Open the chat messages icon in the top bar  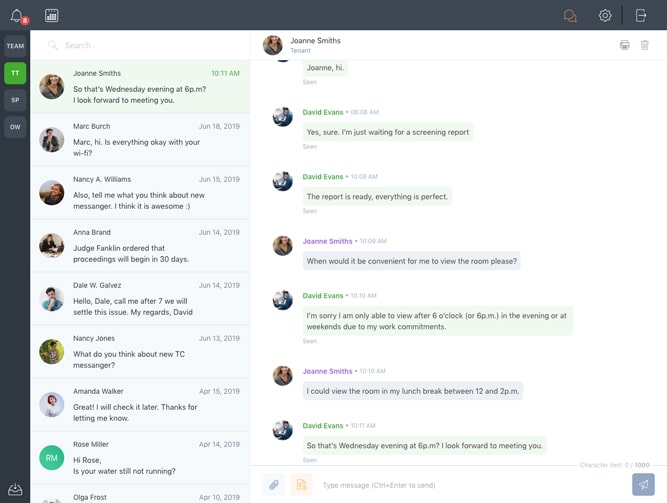pos(570,16)
